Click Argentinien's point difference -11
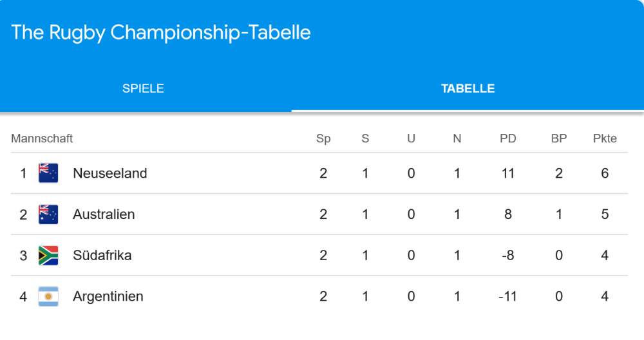Image resolution: width=644 pixels, height=340 pixels. (508, 297)
